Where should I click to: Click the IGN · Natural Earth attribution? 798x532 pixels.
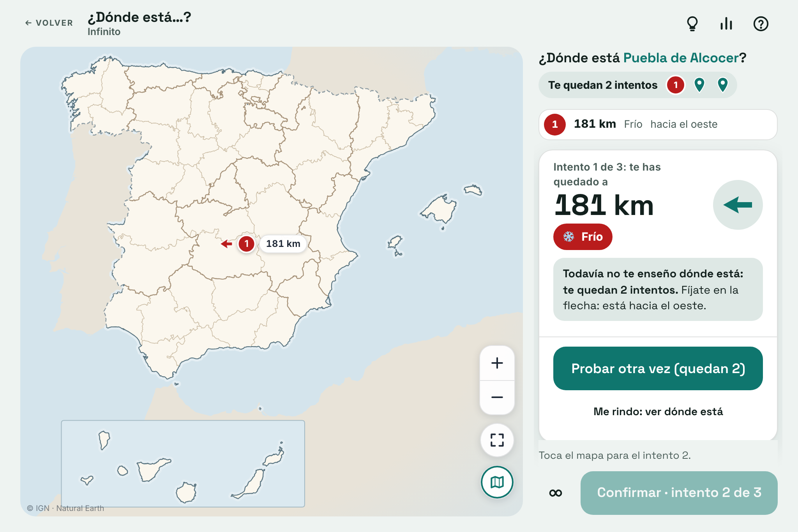pos(65,508)
